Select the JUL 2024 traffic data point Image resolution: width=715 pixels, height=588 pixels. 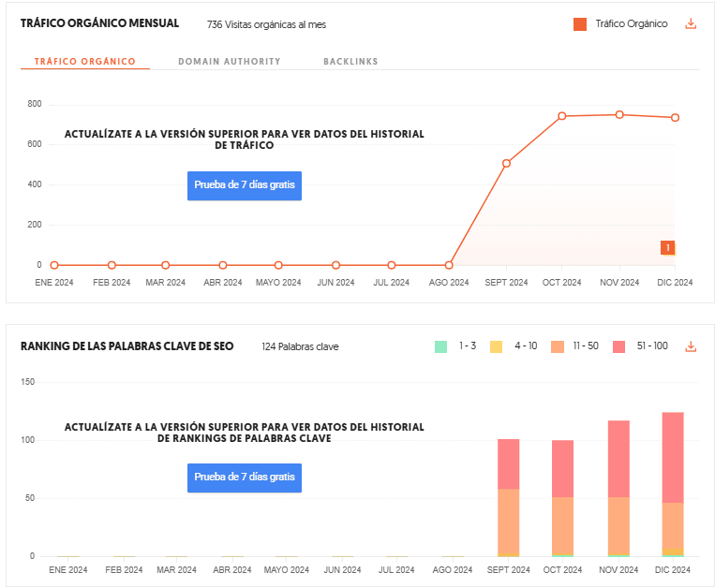click(x=392, y=265)
